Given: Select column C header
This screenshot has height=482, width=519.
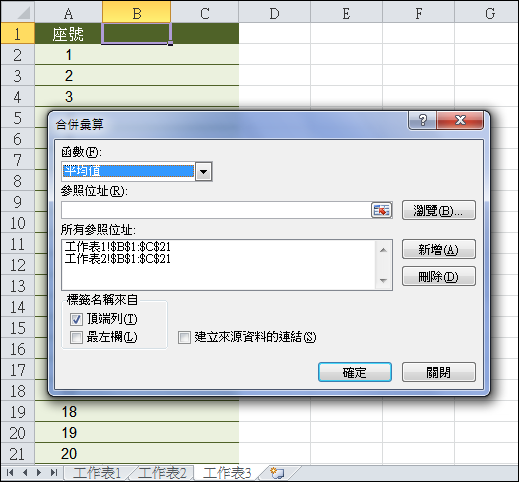Looking at the screenshot, I should (205, 12).
